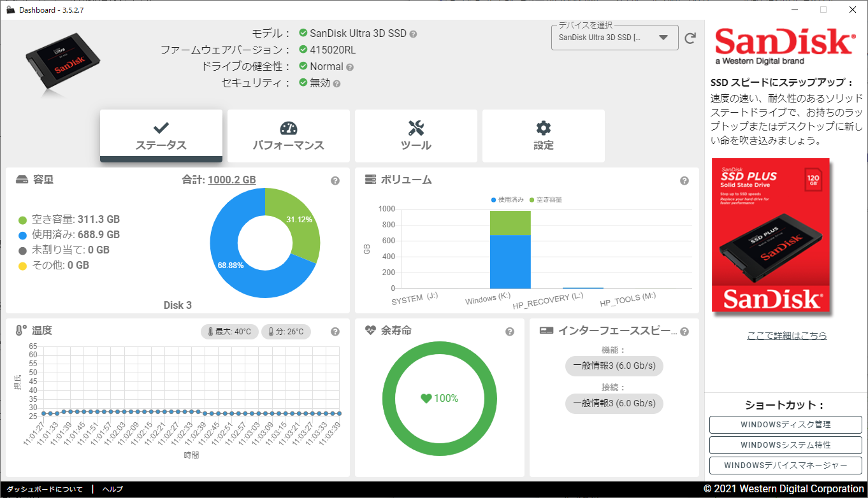Screen dimensions: 868x498
Task: Click the HP_RECOVERY (L:) axis label
Action: pos(548,301)
